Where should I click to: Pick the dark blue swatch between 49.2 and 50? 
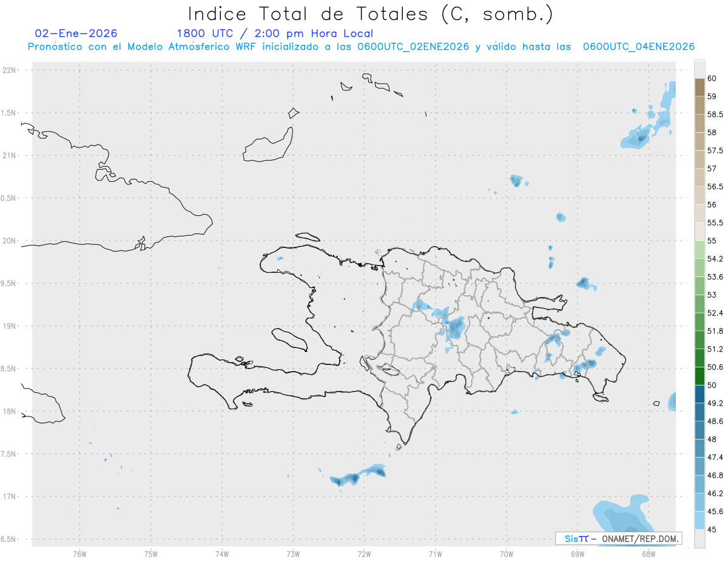pyautogui.click(x=699, y=394)
